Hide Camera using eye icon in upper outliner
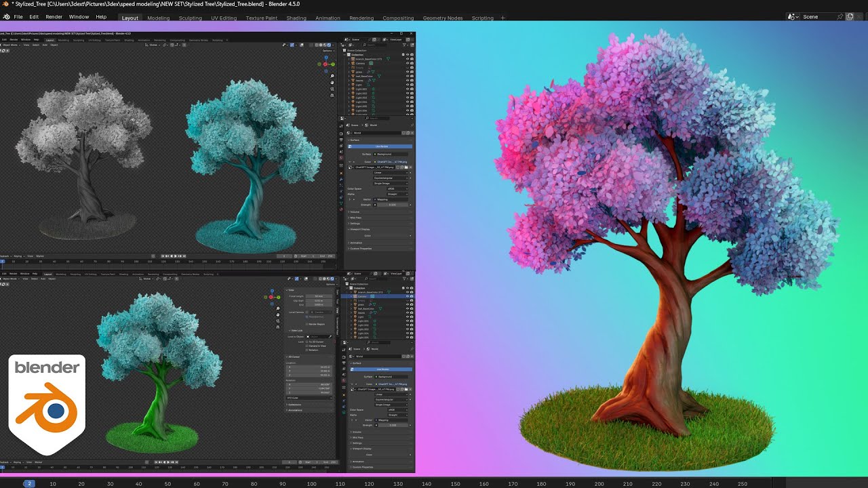The image size is (868, 488). pyautogui.click(x=408, y=63)
